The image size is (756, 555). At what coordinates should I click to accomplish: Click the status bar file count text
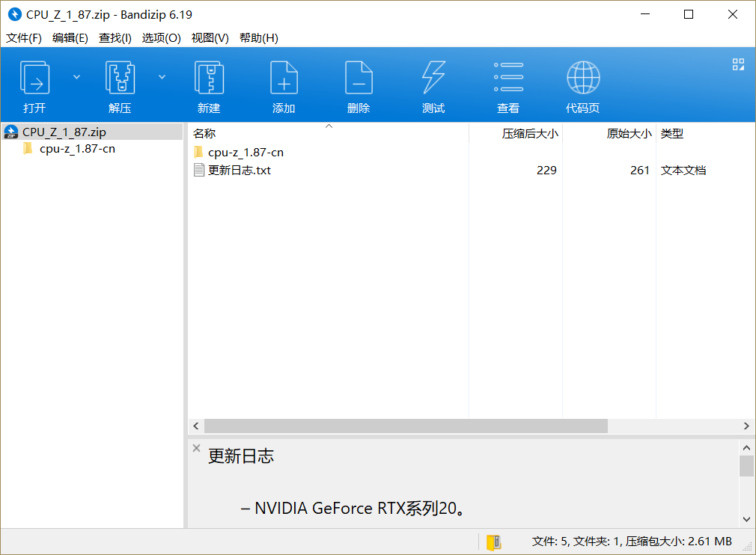pos(632,542)
